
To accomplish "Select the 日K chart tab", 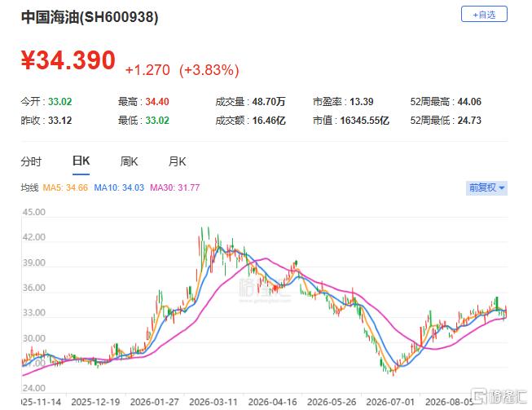I will [81, 161].
